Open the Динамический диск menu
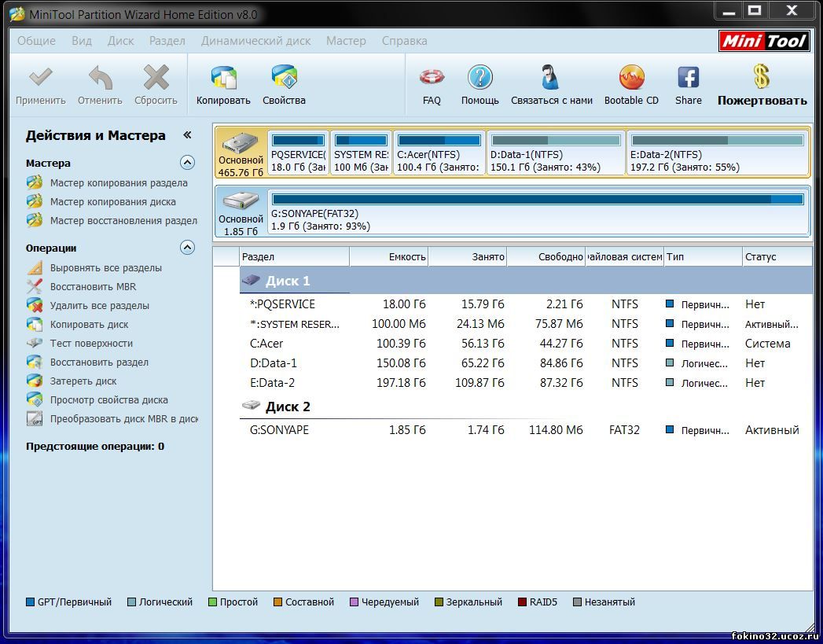Viewport: 823px width, 644px height. [x=255, y=40]
